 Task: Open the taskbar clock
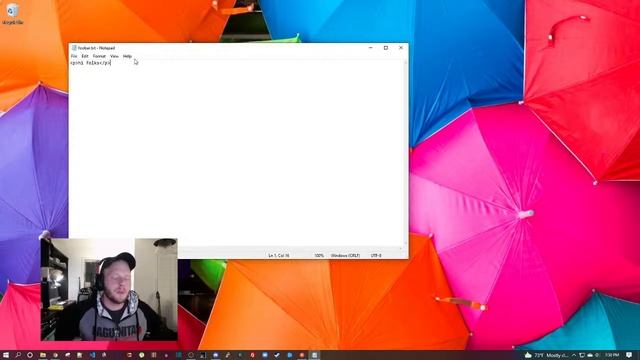[612, 355]
